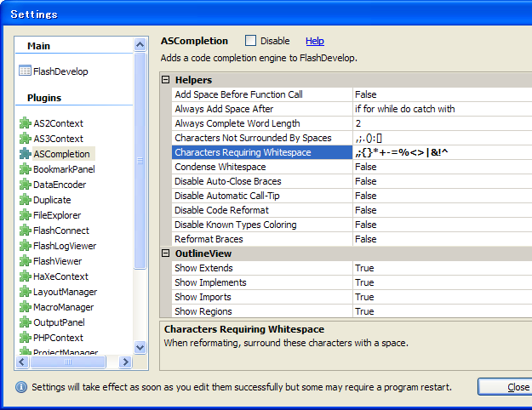Click the plugin list scroll up arrow
This screenshot has width=532, height=410.
coord(140,44)
